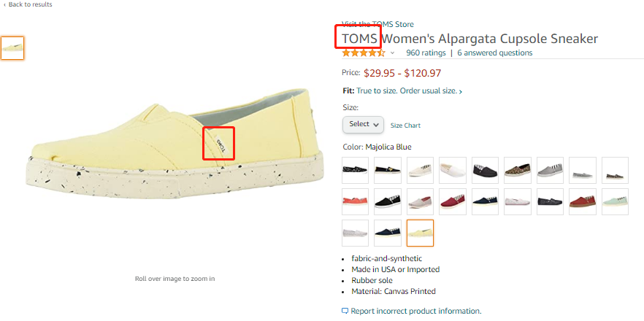Open the star rating breakdown dropdown arrow
The image size is (644, 321).
pyautogui.click(x=392, y=53)
